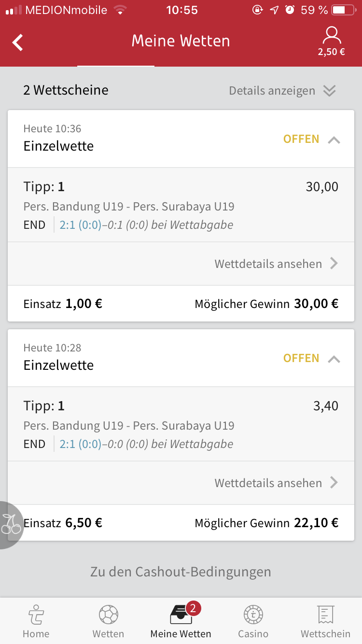Select the OFFEN status on the first bet
The width and height of the screenshot is (362, 644).
pos(301,139)
